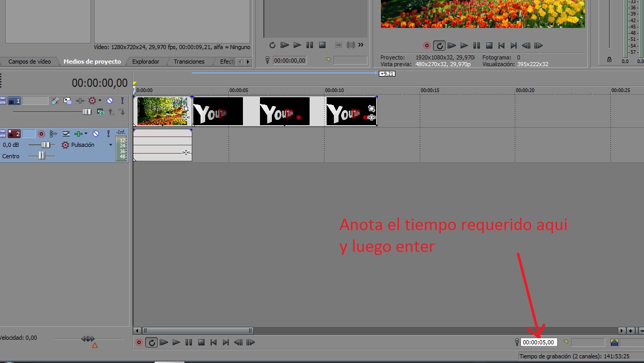This screenshot has width=644, height=363.
Task: Click the yellow marker icon in the trimmer bar
Action: click(x=328, y=60)
